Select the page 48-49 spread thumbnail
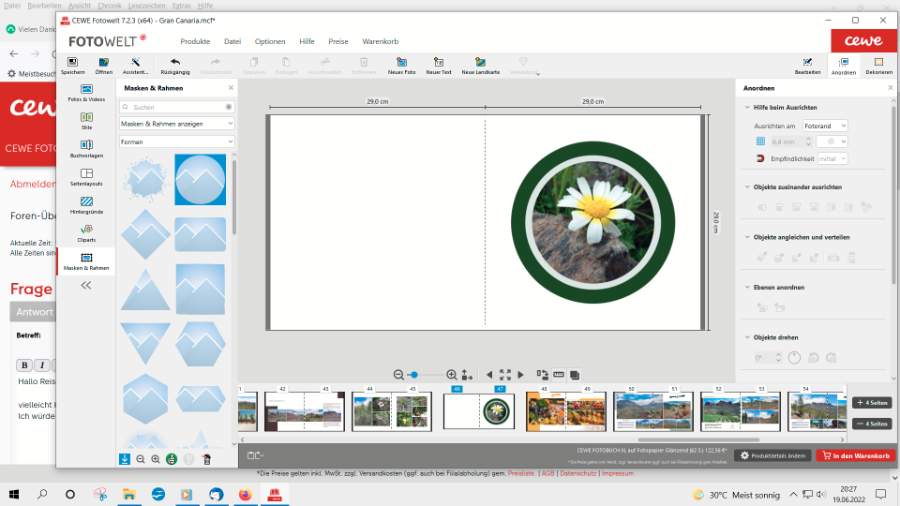The width and height of the screenshot is (900, 506). 565,411
